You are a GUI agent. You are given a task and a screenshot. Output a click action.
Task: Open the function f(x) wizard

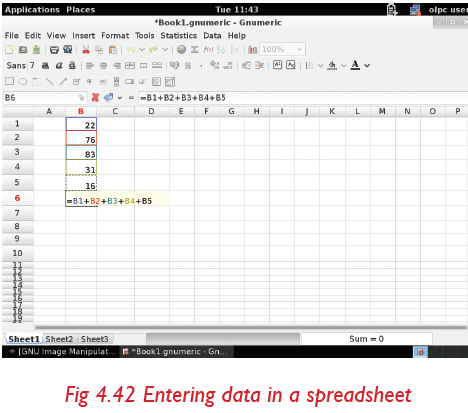[208, 50]
